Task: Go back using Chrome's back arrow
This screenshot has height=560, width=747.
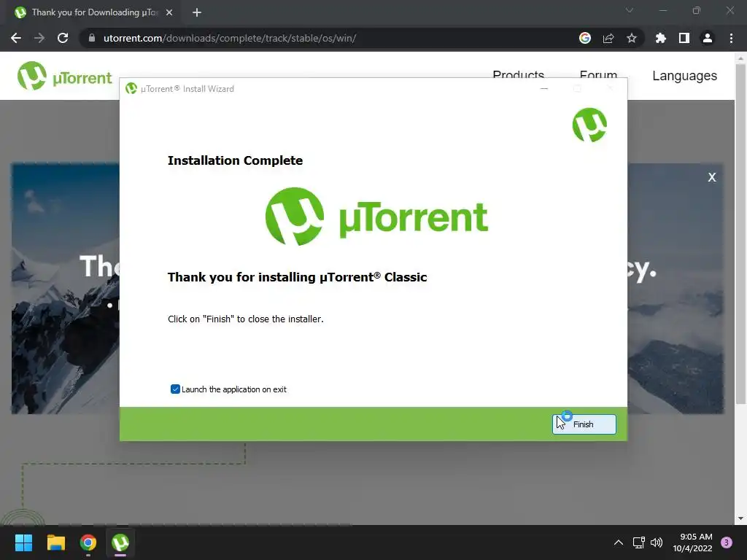Action: pyautogui.click(x=16, y=38)
